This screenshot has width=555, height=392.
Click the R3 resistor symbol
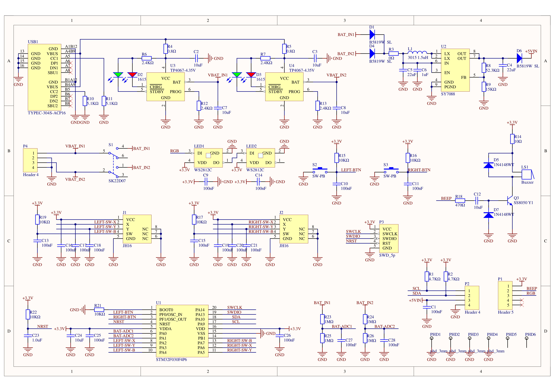point(393,54)
